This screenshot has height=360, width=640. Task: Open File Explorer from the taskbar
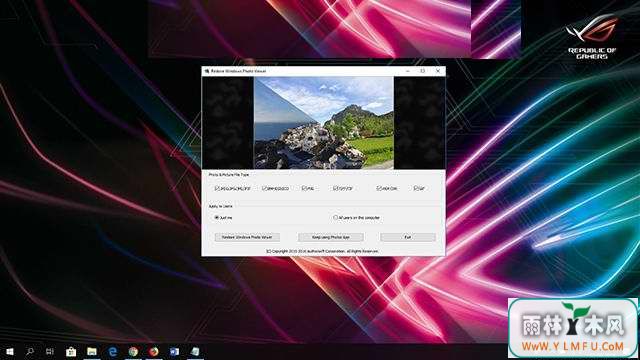click(x=92, y=351)
